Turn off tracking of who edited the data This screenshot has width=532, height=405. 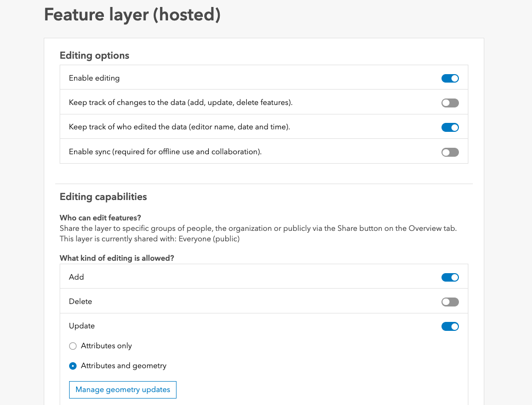(x=450, y=127)
